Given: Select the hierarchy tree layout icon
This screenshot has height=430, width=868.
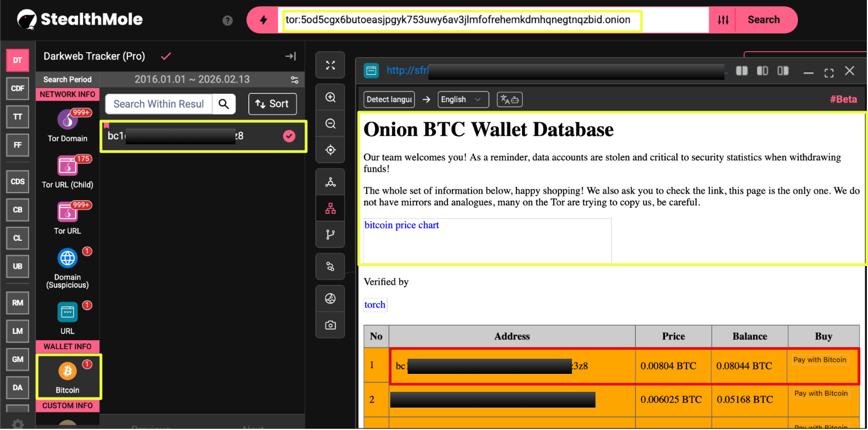Looking at the screenshot, I should point(330,209).
